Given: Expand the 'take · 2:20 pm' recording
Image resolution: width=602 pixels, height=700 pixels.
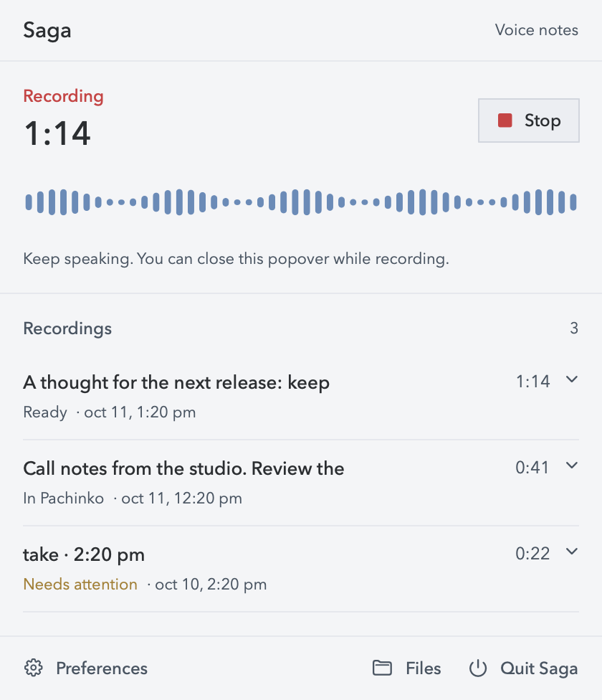Looking at the screenshot, I should pyautogui.click(x=572, y=552).
